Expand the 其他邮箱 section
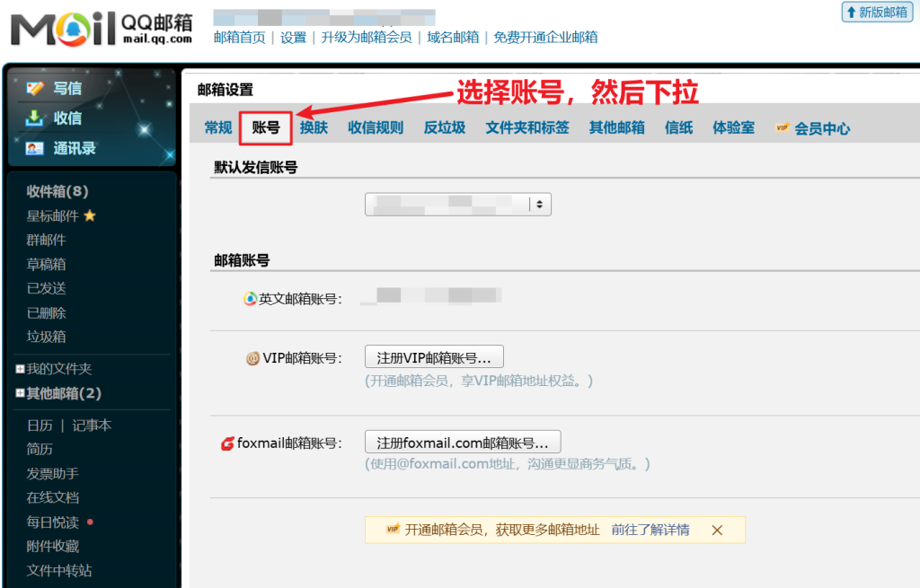Image resolution: width=920 pixels, height=588 pixels. pyautogui.click(x=20, y=393)
